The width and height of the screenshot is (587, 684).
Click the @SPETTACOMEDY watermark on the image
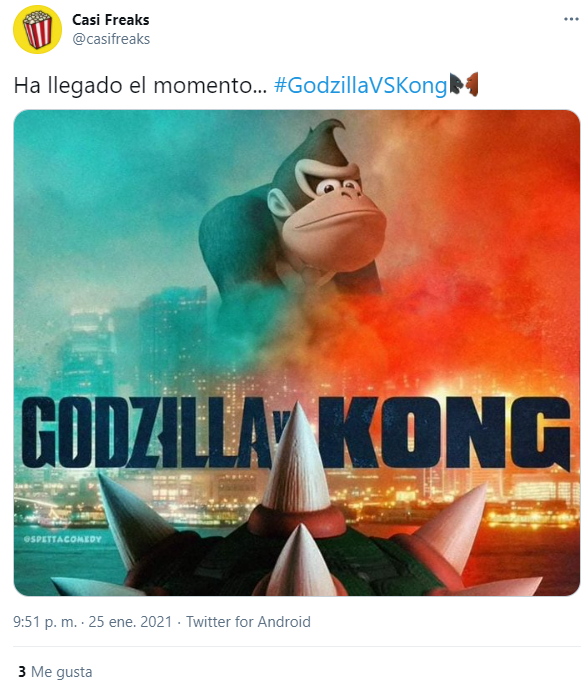coord(63,539)
